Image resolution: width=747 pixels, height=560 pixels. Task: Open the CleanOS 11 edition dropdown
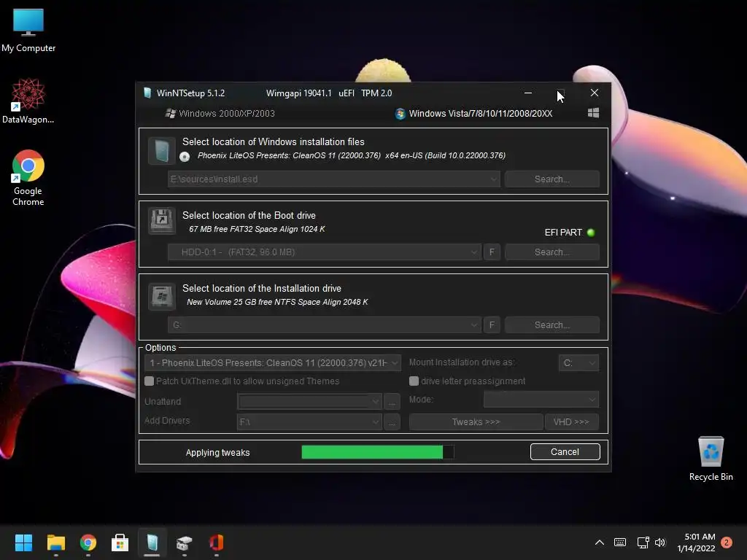coord(273,363)
